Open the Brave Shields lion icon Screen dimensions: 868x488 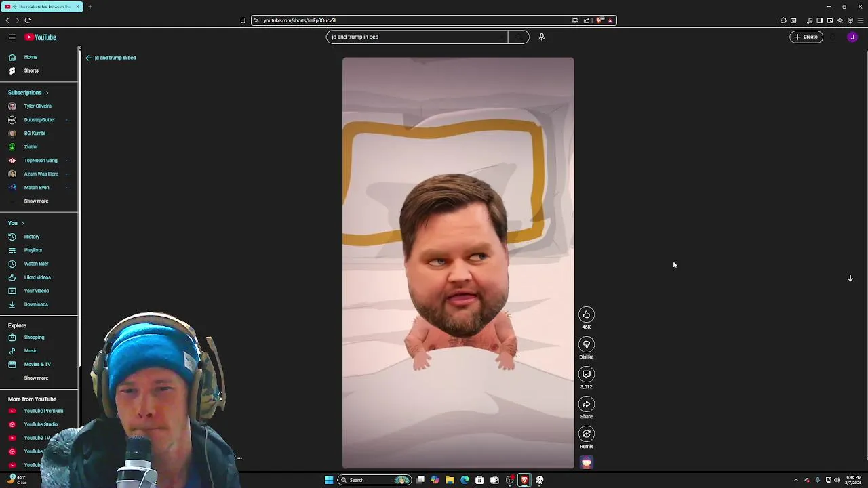tap(599, 20)
